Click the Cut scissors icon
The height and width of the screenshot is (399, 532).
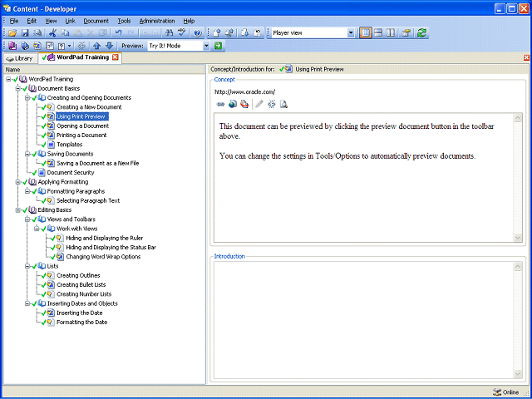[52, 33]
